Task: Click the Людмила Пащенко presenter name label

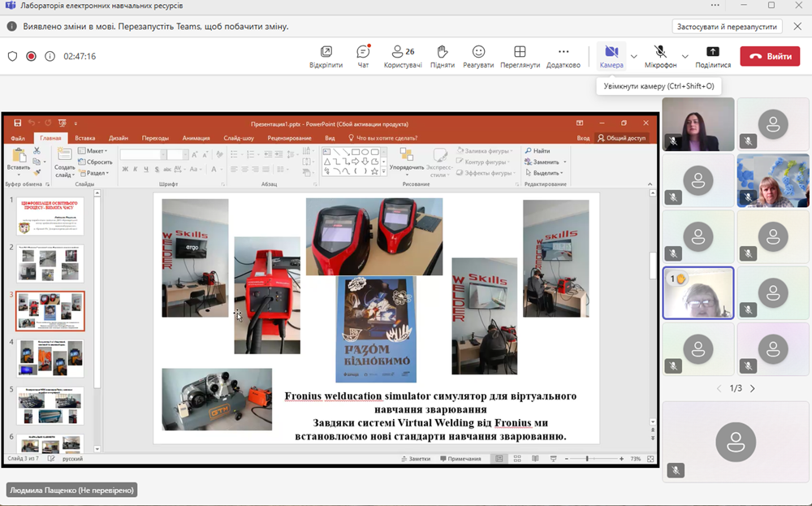Action: 71,490
